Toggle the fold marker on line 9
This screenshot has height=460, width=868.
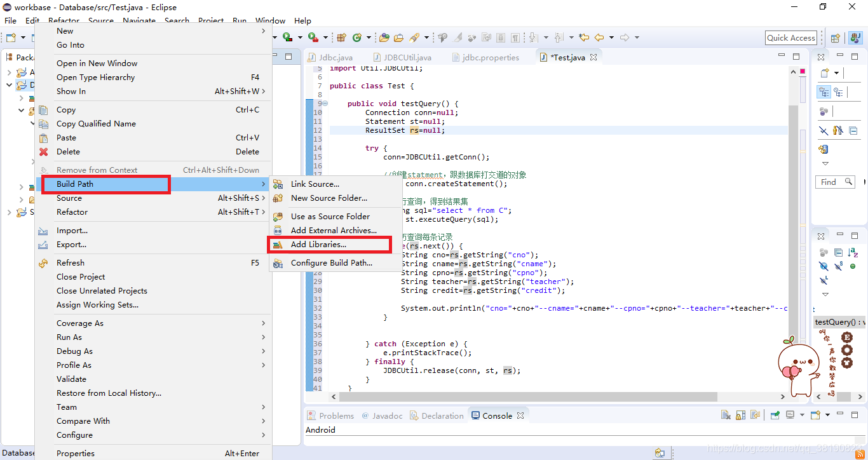(325, 103)
